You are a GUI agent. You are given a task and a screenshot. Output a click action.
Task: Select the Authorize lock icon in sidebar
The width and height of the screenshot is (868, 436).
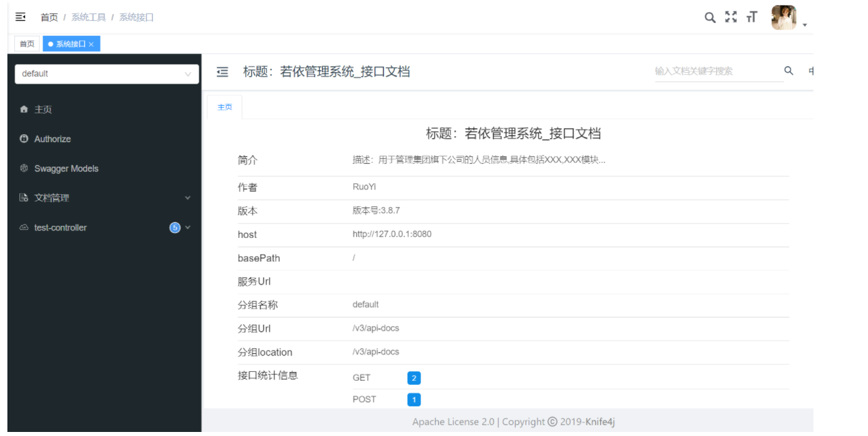pyautogui.click(x=24, y=139)
